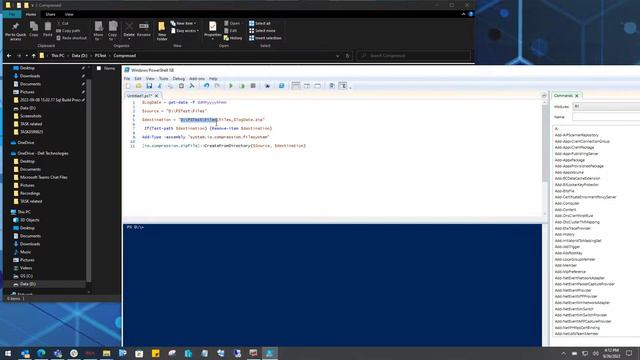The width and height of the screenshot is (640, 360).
Task: Switch to the View tab in File Explorer
Action: [69, 14]
